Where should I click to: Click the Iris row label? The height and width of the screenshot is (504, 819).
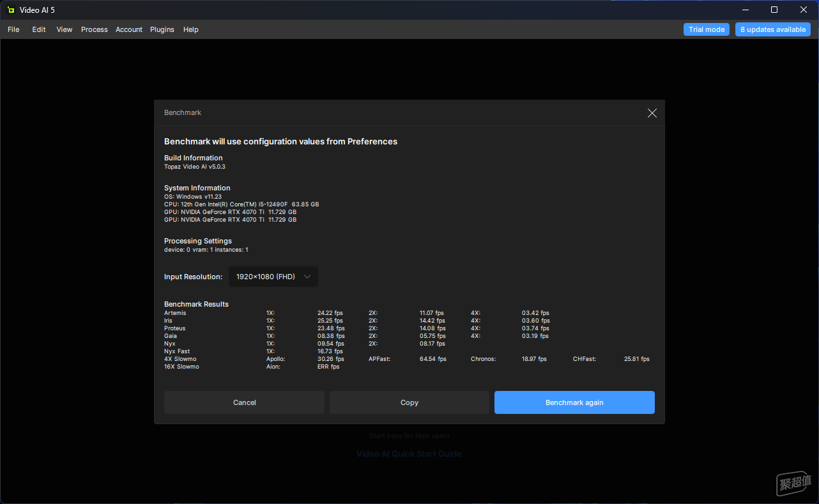[x=169, y=321]
